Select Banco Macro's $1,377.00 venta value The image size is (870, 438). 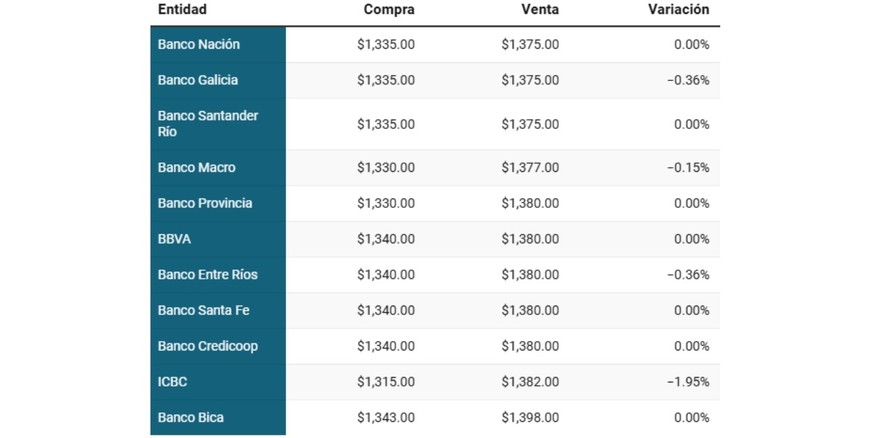click(x=530, y=168)
